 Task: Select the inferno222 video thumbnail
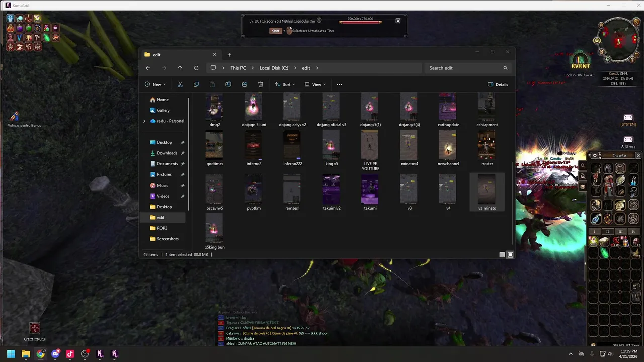click(x=292, y=145)
